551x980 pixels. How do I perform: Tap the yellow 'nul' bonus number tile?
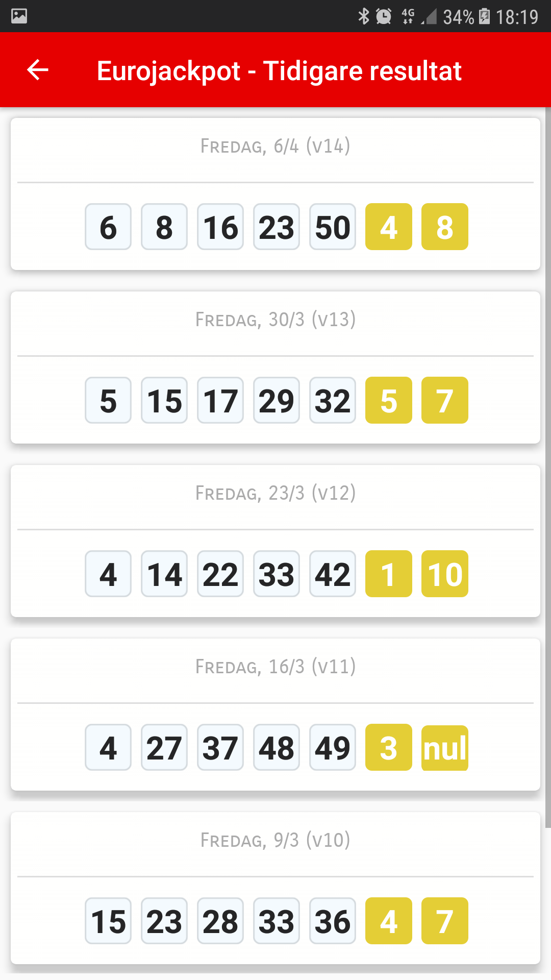(x=445, y=748)
